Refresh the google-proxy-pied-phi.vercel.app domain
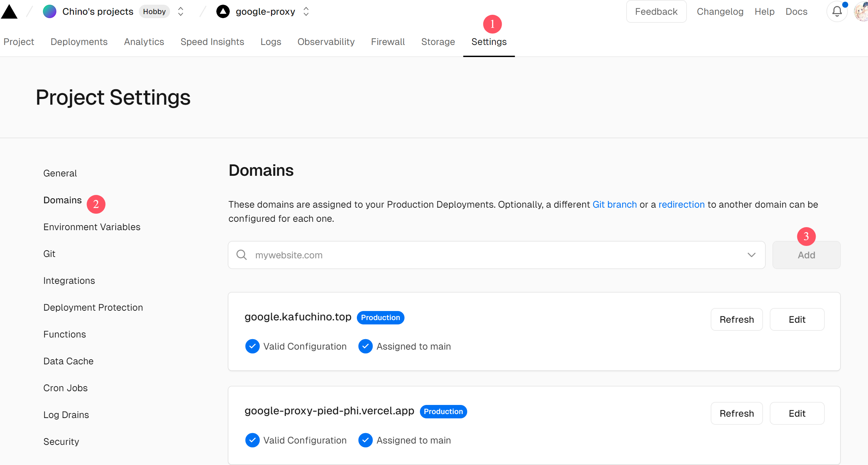 (736, 413)
